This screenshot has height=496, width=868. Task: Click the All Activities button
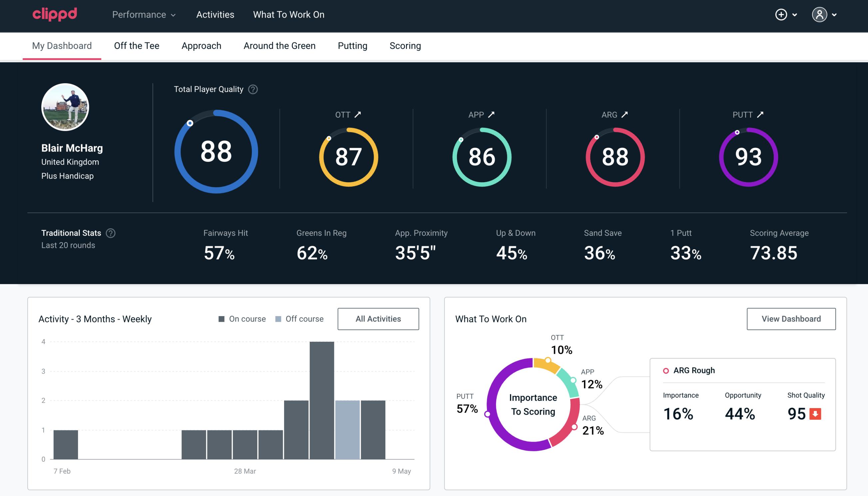pos(378,319)
